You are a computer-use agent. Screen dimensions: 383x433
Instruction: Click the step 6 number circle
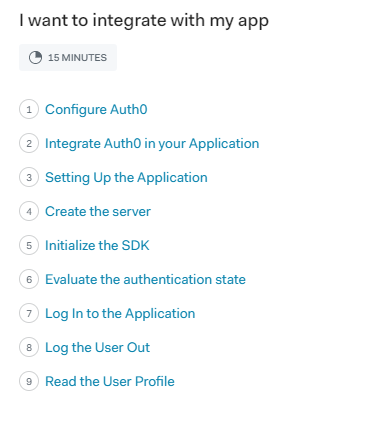[x=29, y=279]
